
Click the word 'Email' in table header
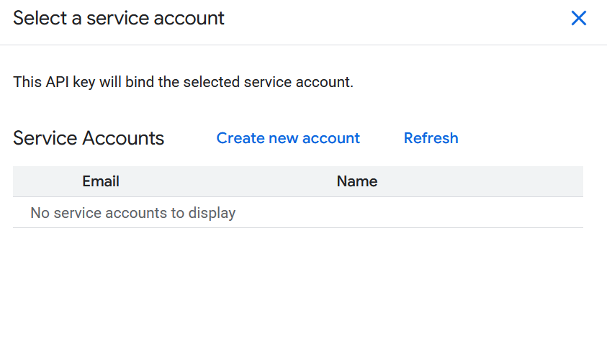(x=101, y=181)
